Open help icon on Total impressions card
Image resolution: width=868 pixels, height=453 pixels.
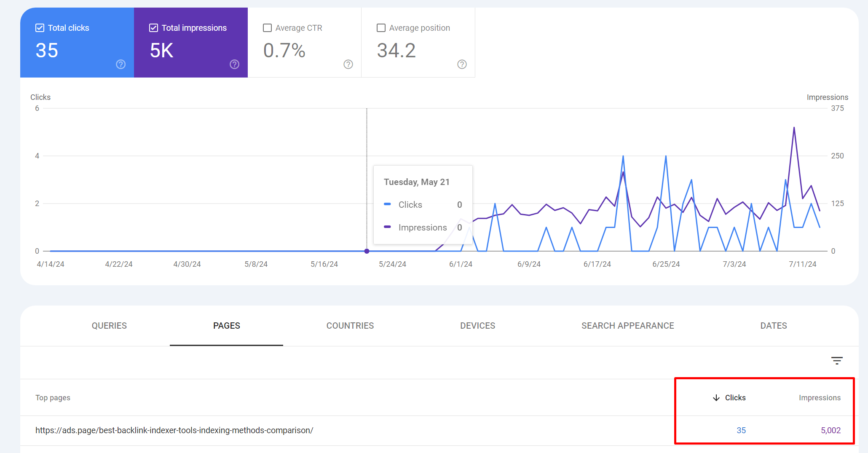pos(235,64)
